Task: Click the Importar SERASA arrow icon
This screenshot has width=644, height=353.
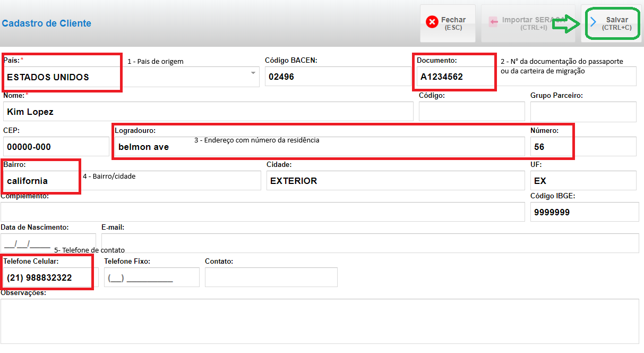Action: [x=493, y=22]
